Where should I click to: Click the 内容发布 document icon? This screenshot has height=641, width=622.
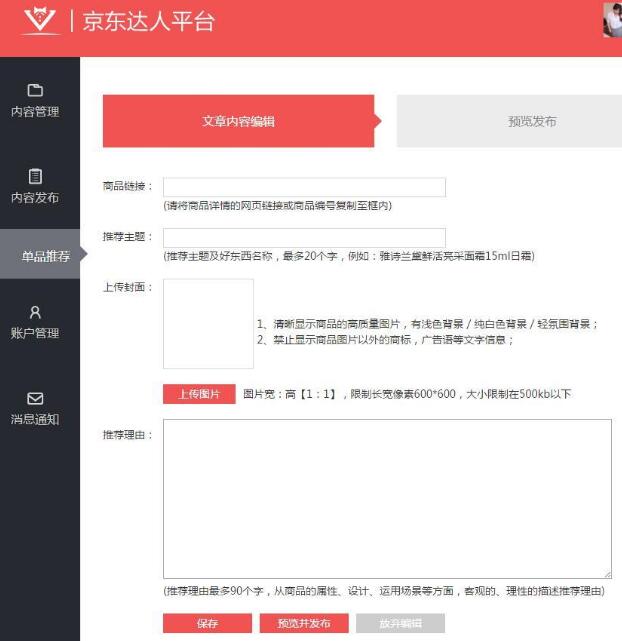point(35,176)
